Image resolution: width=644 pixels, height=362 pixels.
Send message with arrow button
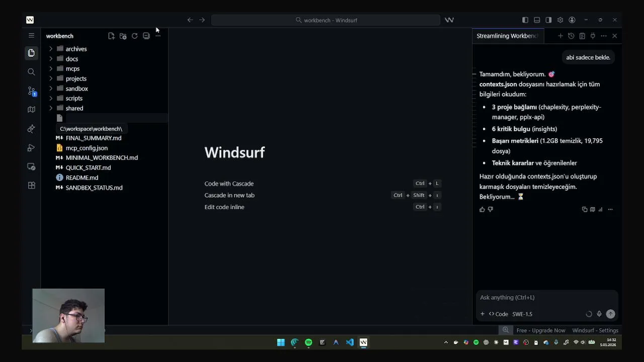(611, 314)
